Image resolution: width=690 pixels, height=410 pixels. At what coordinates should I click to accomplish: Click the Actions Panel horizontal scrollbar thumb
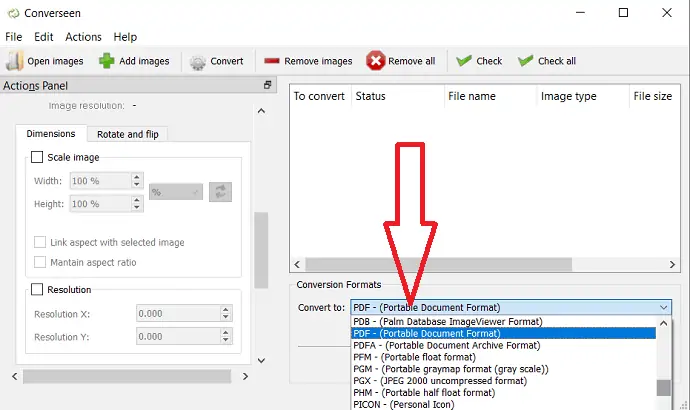[x=127, y=377]
